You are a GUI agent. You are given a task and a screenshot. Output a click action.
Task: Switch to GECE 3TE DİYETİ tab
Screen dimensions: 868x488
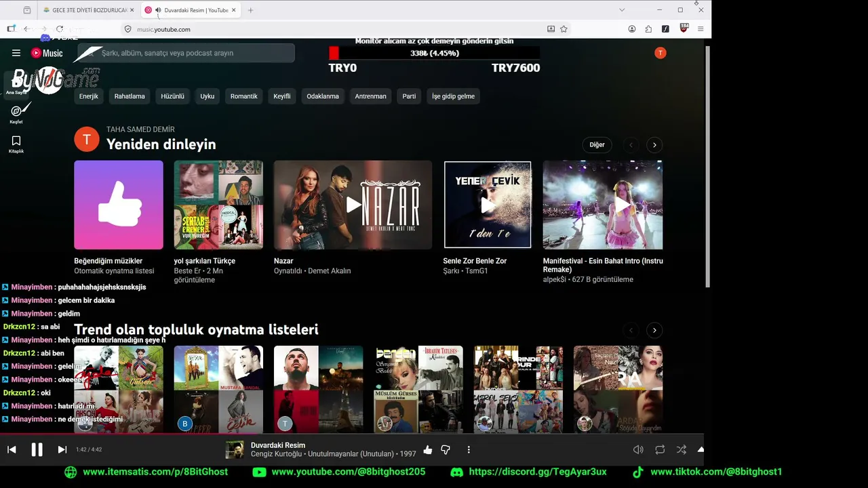pos(88,10)
